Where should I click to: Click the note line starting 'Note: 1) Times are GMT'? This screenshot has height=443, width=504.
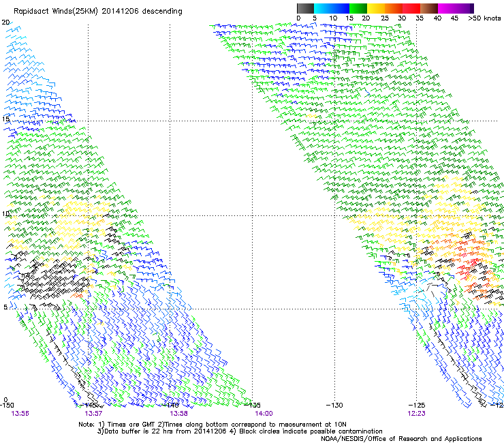point(212,425)
